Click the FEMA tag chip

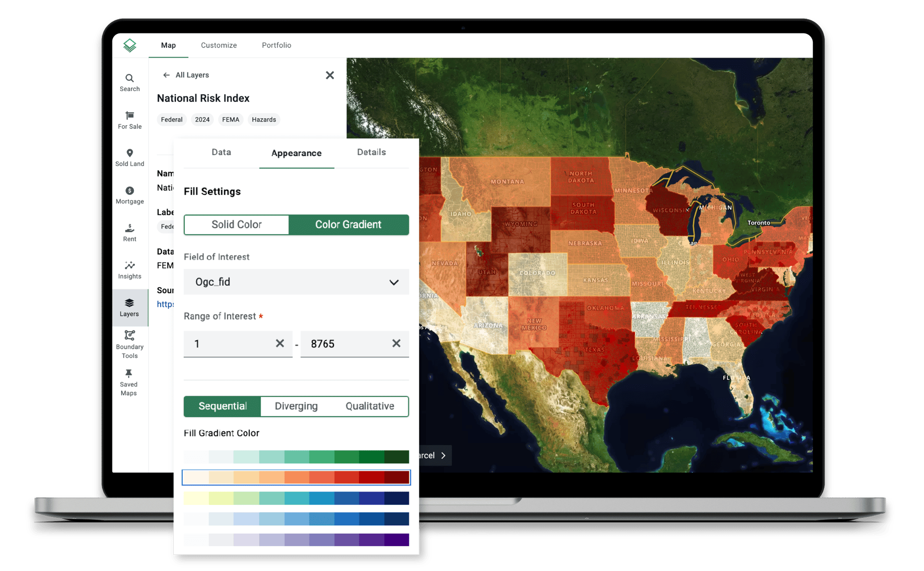point(231,120)
